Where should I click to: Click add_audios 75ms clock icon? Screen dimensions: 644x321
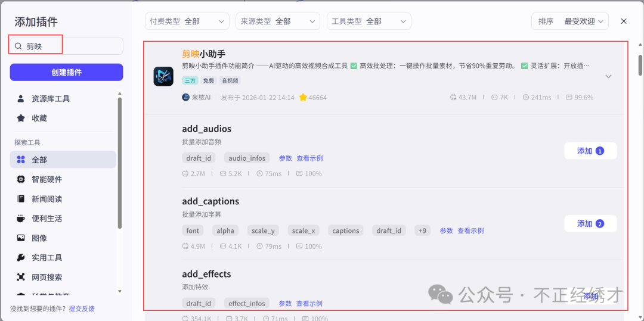pos(259,173)
